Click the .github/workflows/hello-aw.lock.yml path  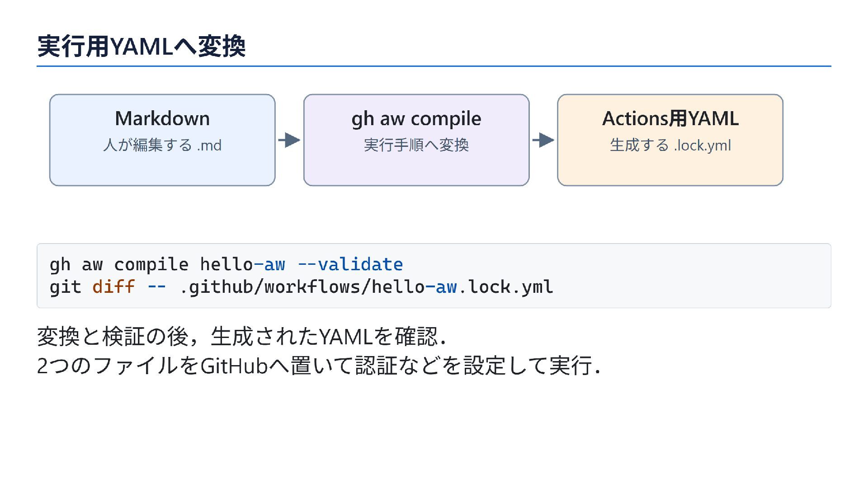[x=366, y=287]
